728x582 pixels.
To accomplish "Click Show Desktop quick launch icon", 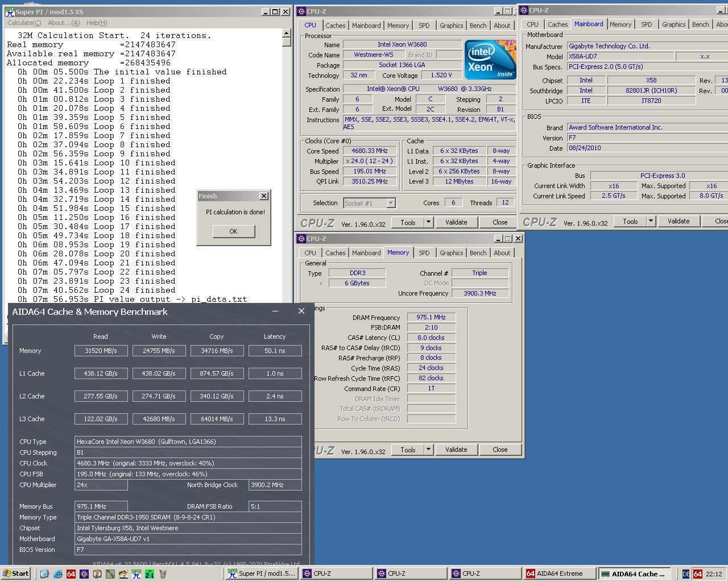I will [44, 574].
